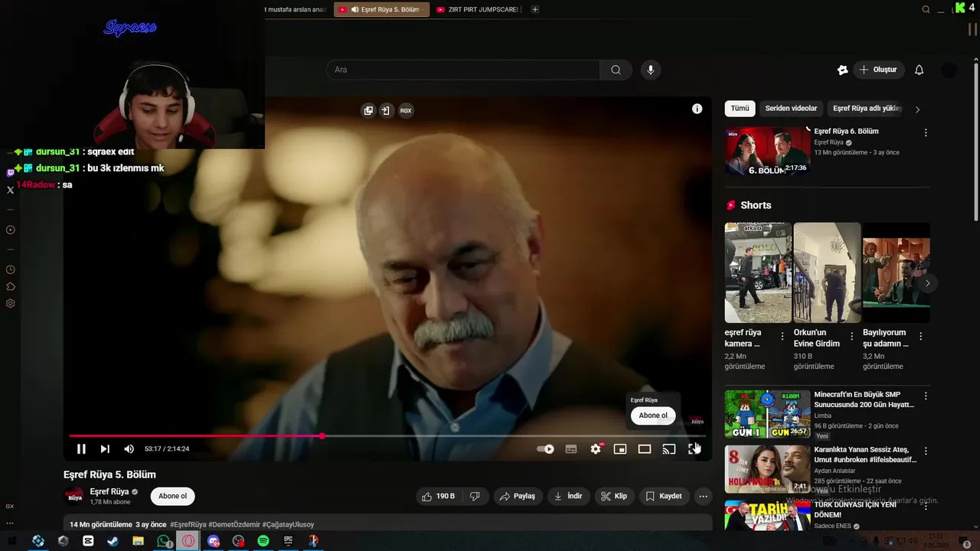The width and height of the screenshot is (980, 551).
Task: Open YouTube notifications bell
Action: [x=920, y=70]
